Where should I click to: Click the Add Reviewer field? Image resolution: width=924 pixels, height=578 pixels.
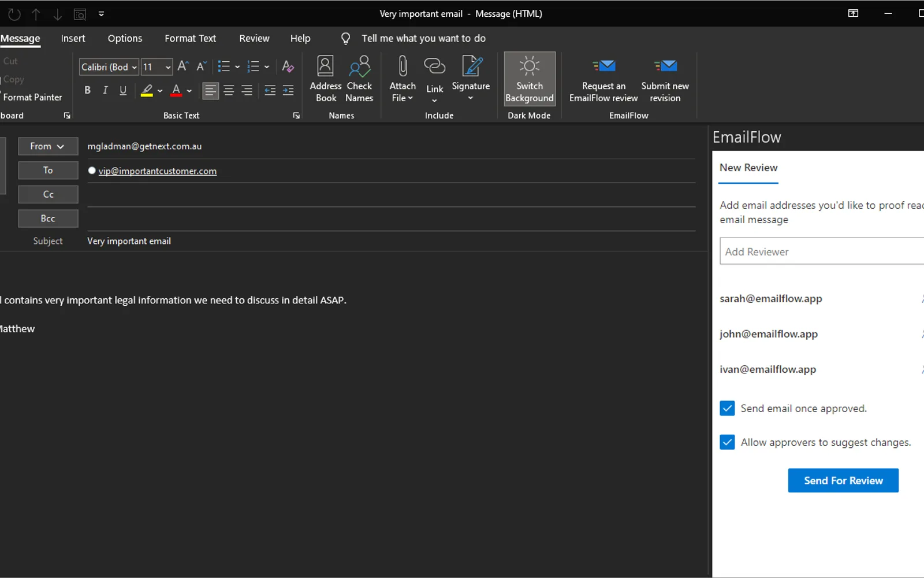click(x=822, y=251)
